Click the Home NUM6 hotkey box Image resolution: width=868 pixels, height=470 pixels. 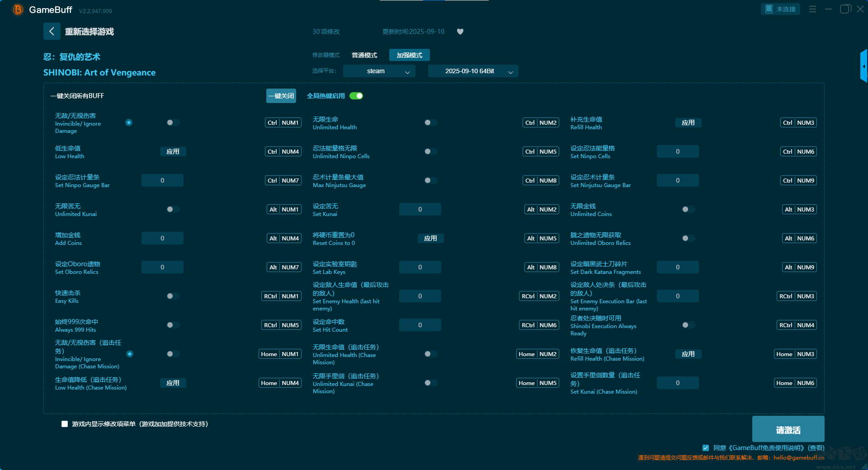[795, 383]
